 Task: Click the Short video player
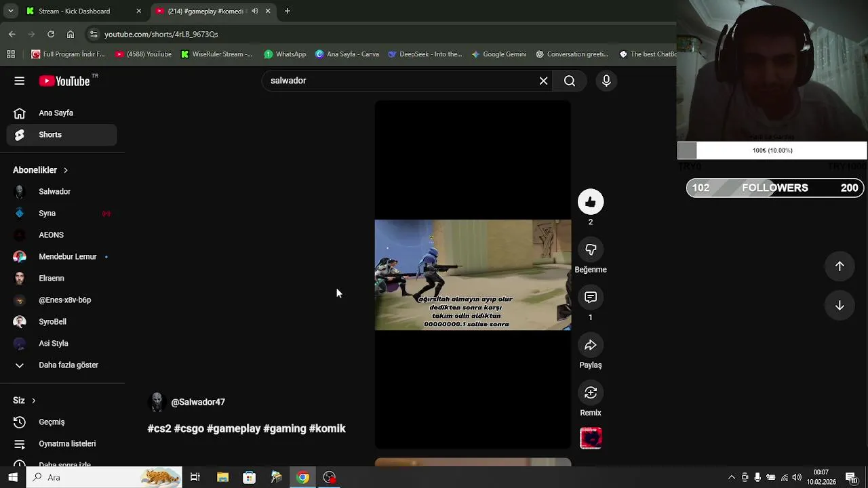[473, 274]
